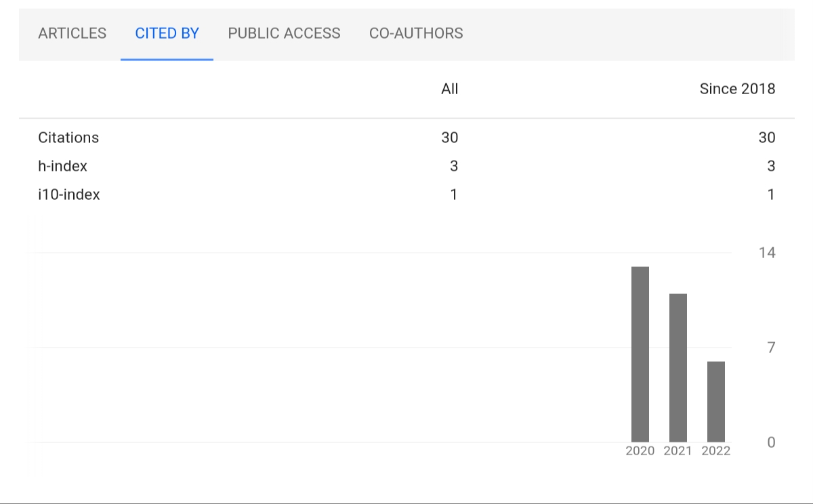The image size is (813, 504).
Task: Click the Citations row label
Action: (x=68, y=138)
